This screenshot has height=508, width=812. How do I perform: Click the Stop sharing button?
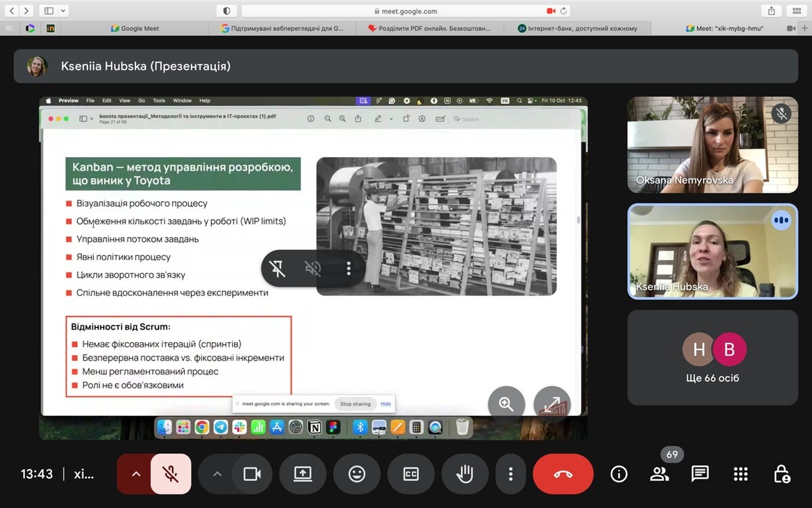(355, 404)
